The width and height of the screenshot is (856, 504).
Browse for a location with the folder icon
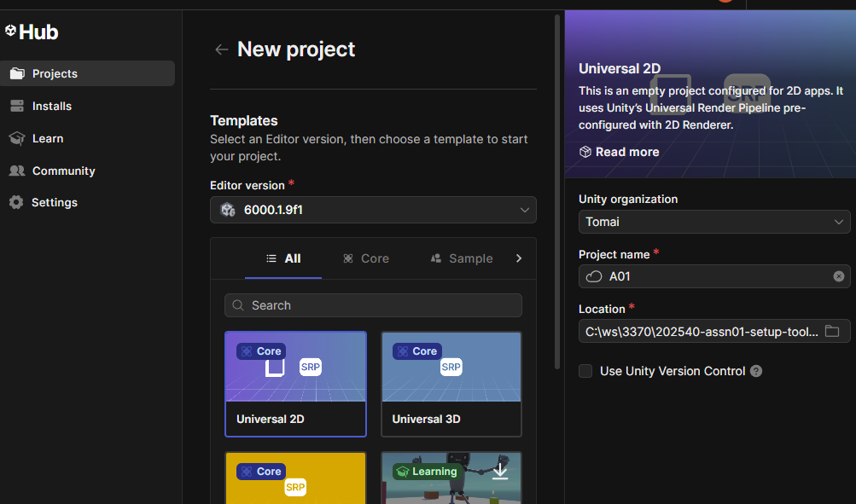click(832, 331)
